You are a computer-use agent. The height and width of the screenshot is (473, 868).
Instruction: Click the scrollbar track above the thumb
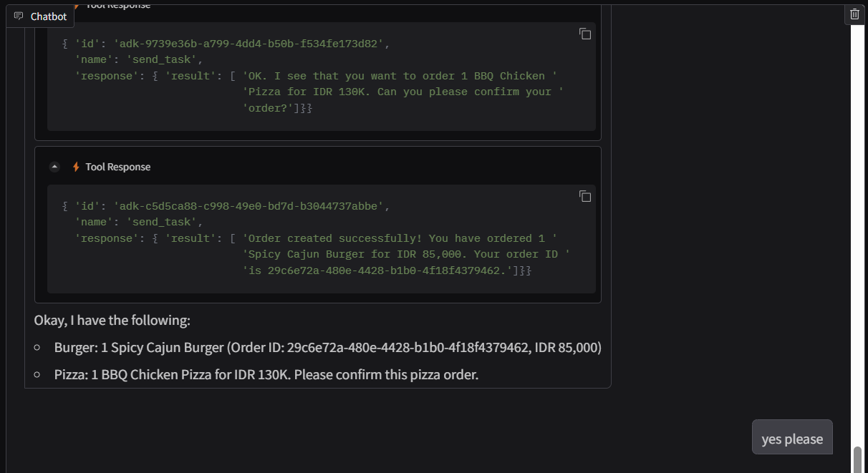click(x=857, y=215)
